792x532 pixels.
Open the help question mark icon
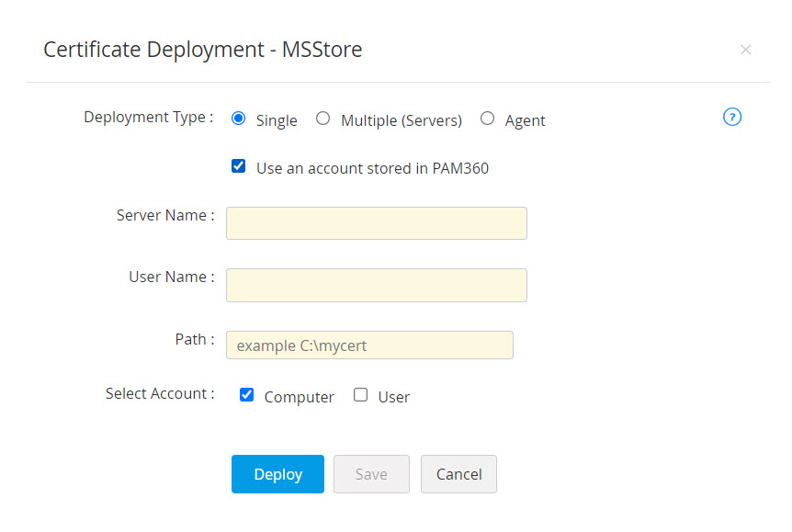[732, 117]
